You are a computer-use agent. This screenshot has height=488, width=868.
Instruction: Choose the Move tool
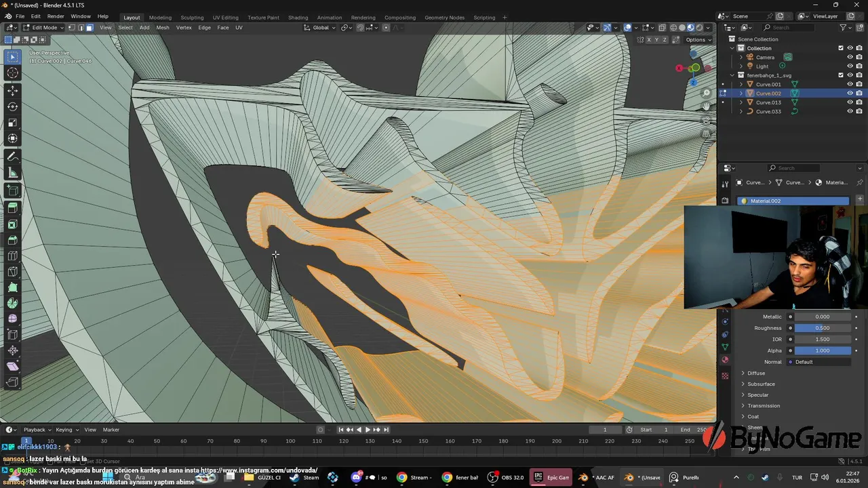[12, 91]
